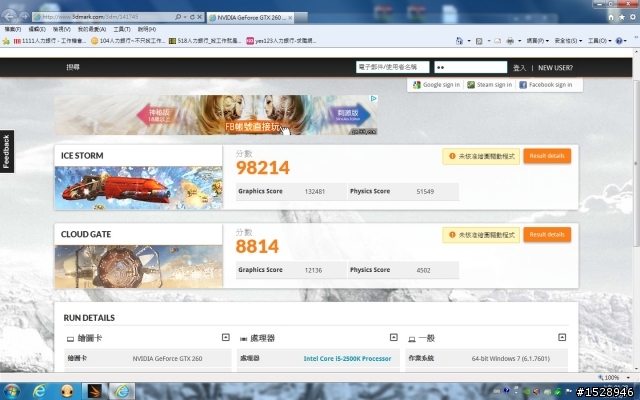Image resolution: width=640 pixels, height=400 pixels.
Task: Click the add-to-favorites-bar star icon
Action: click(6, 41)
